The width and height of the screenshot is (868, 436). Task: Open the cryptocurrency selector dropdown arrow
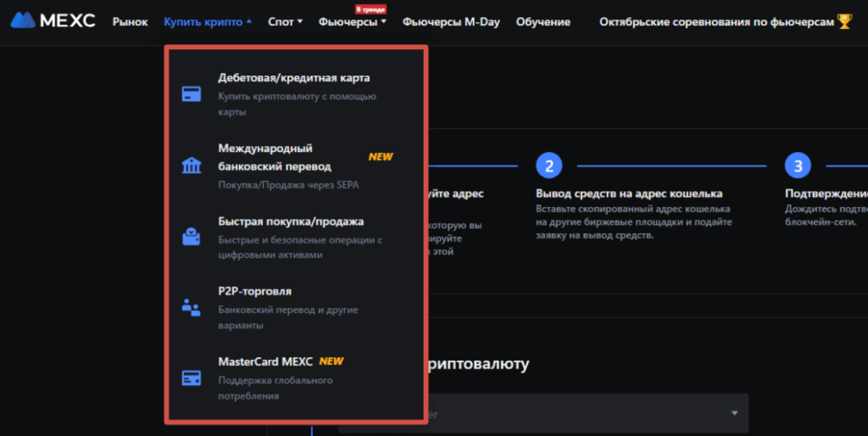point(734,413)
